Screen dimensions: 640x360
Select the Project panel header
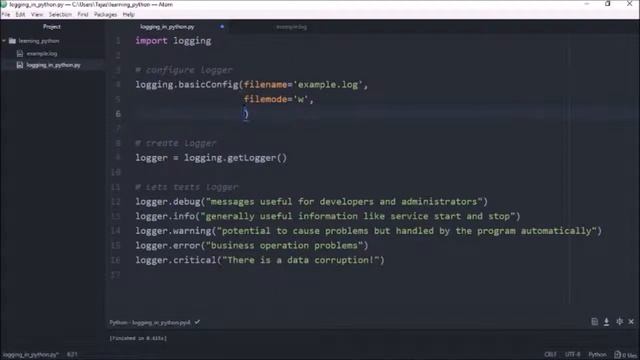[x=52, y=27]
